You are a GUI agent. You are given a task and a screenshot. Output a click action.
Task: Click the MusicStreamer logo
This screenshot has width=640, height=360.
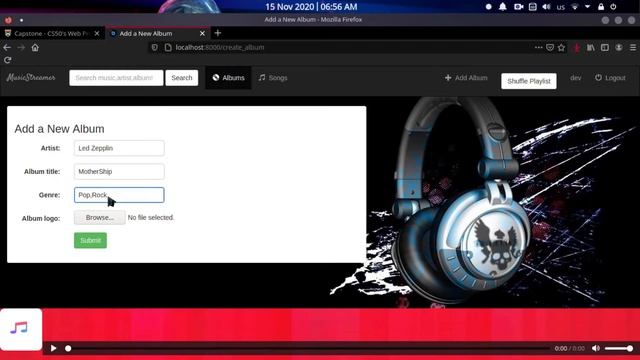[x=31, y=78]
